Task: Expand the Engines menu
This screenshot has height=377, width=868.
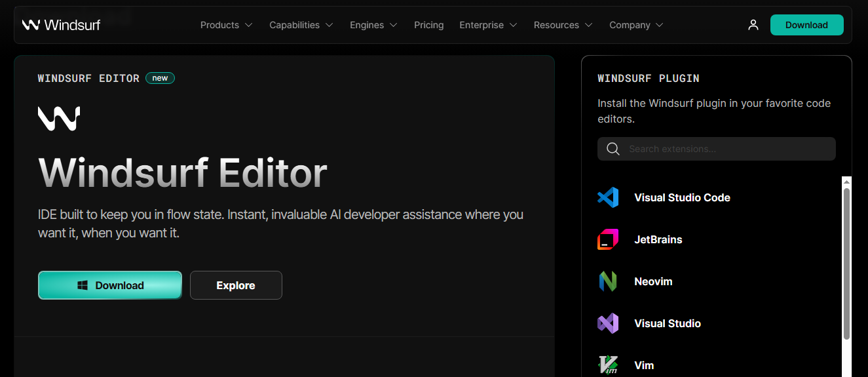Action: click(373, 25)
